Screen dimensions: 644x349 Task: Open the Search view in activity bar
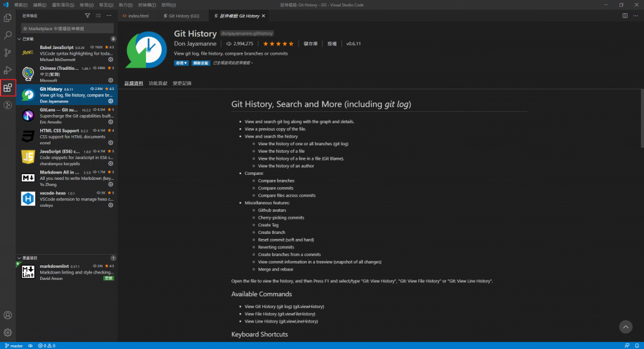point(8,35)
